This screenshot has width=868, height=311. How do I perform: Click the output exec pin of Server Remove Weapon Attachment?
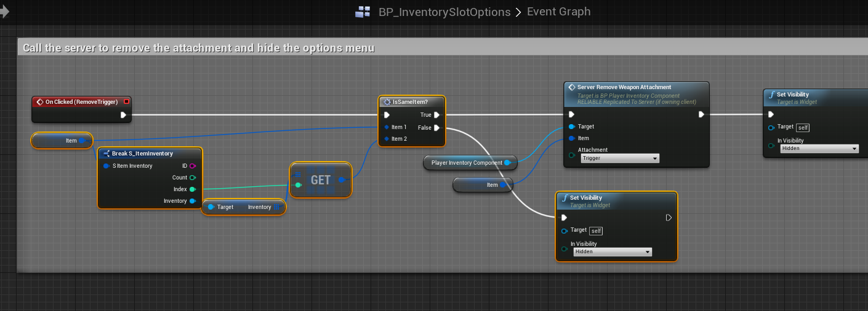[x=701, y=114]
